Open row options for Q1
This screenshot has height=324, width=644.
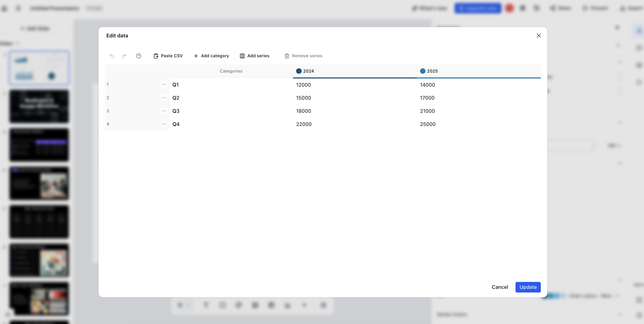coord(164,85)
